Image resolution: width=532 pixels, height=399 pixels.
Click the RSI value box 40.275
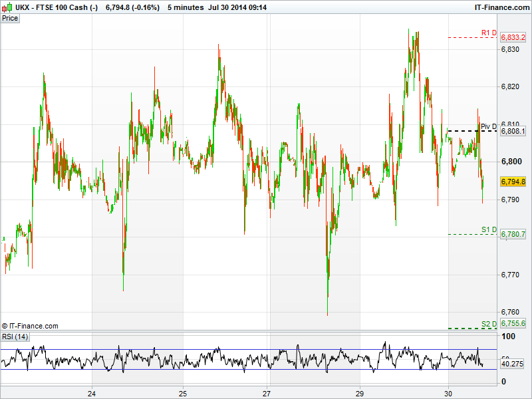[513, 364]
